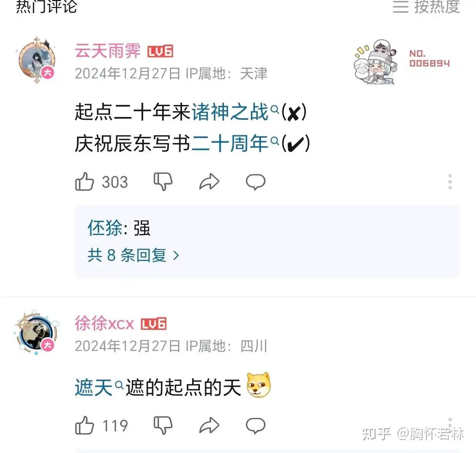Open 云天雨霁 user profile name
Viewport: 476px width, 453px height.
107,51
